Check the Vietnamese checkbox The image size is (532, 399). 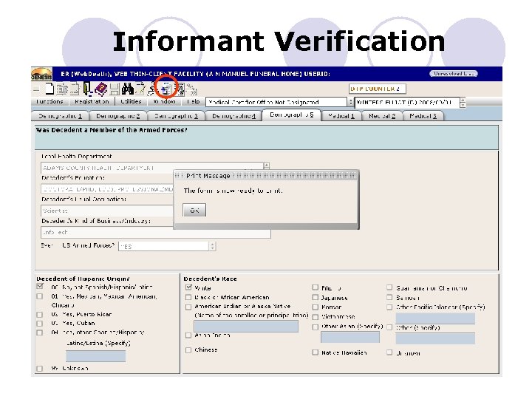[x=316, y=317]
